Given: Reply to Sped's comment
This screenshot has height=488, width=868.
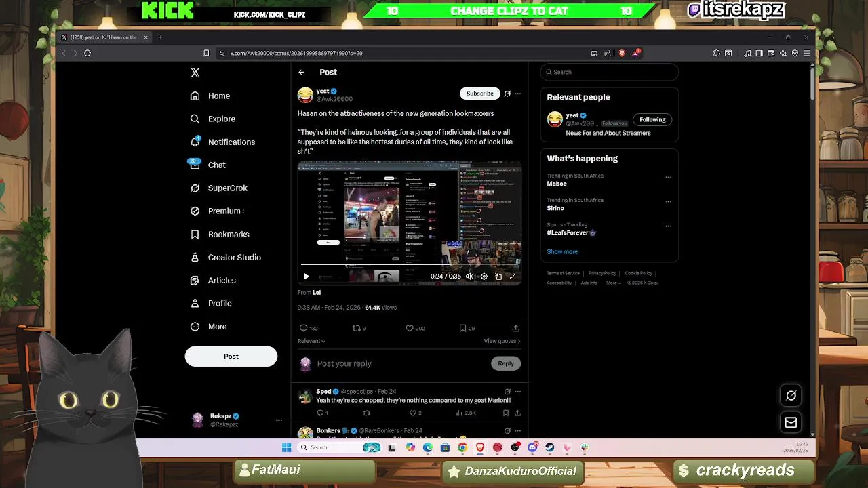Looking at the screenshot, I should click(x=322, y=413).
